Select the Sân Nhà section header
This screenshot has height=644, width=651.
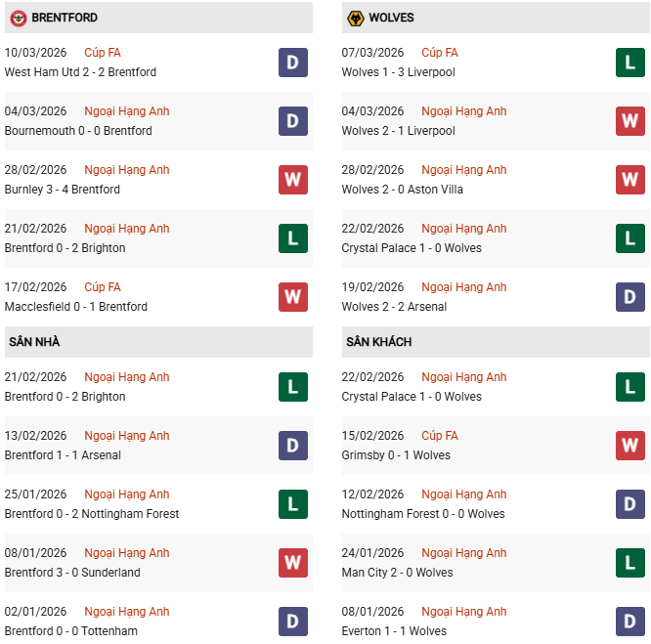point(35,342)
